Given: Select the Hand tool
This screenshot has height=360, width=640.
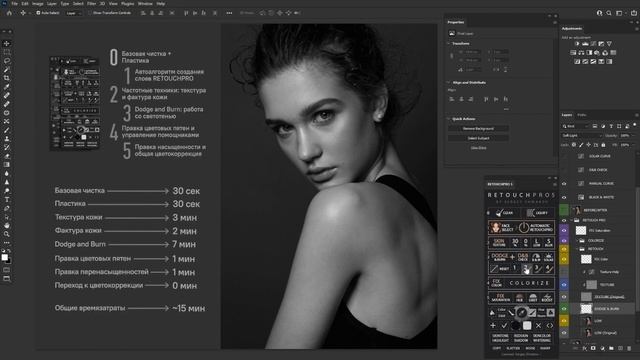Looking at the screenshot, I should (x=7, y=225).
